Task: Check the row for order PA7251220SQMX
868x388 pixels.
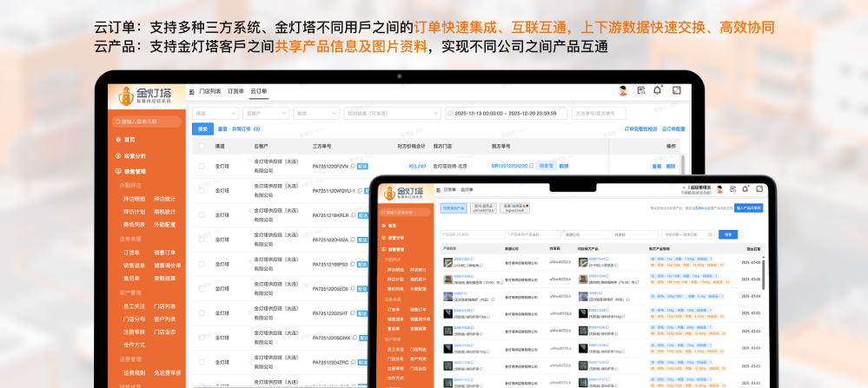Action: (x=202, y=338)
